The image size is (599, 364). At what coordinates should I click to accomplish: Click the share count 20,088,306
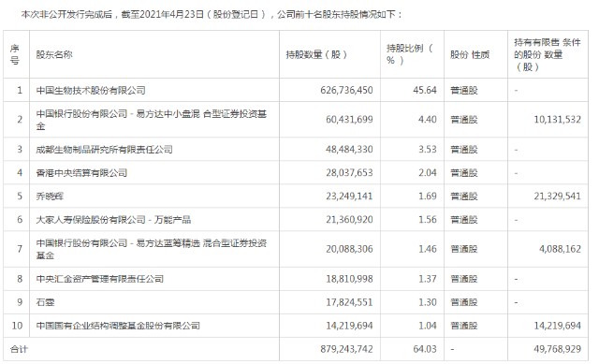(x=349, y=249)
